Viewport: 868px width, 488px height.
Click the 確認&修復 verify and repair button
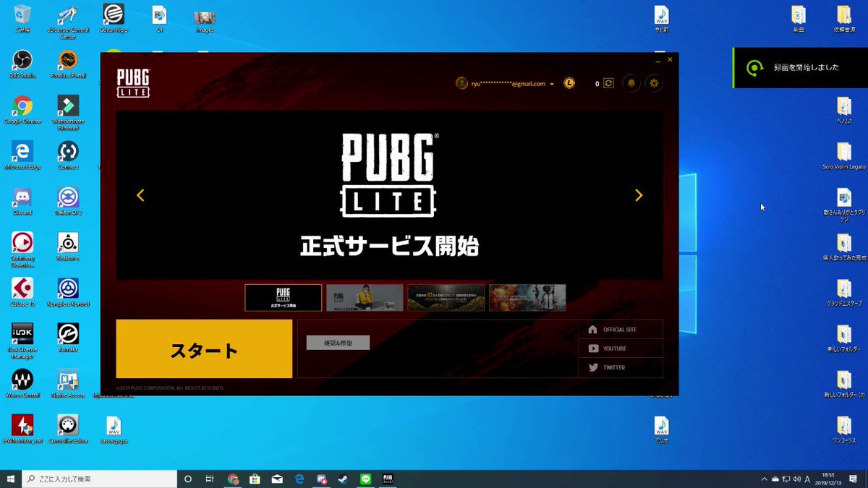pos(338,343)
